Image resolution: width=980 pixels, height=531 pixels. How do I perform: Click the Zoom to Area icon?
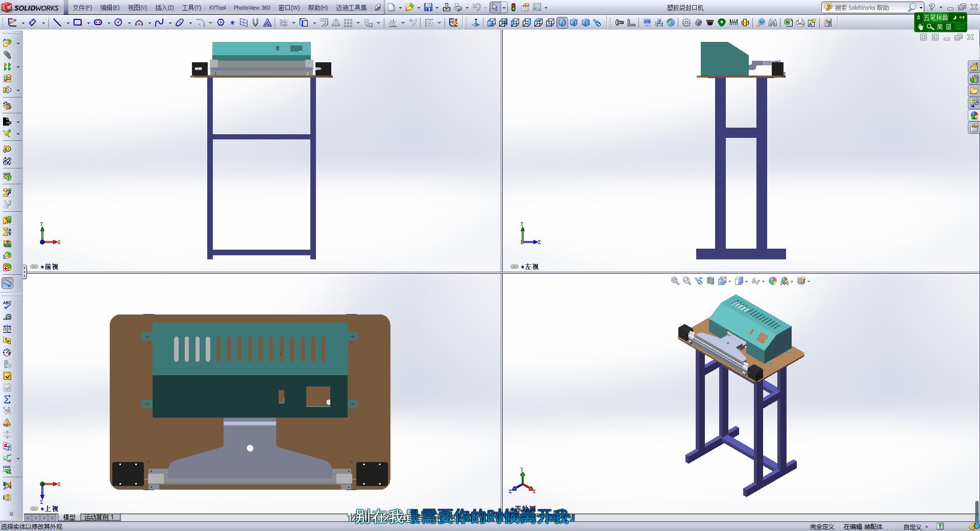click(687, 281)
